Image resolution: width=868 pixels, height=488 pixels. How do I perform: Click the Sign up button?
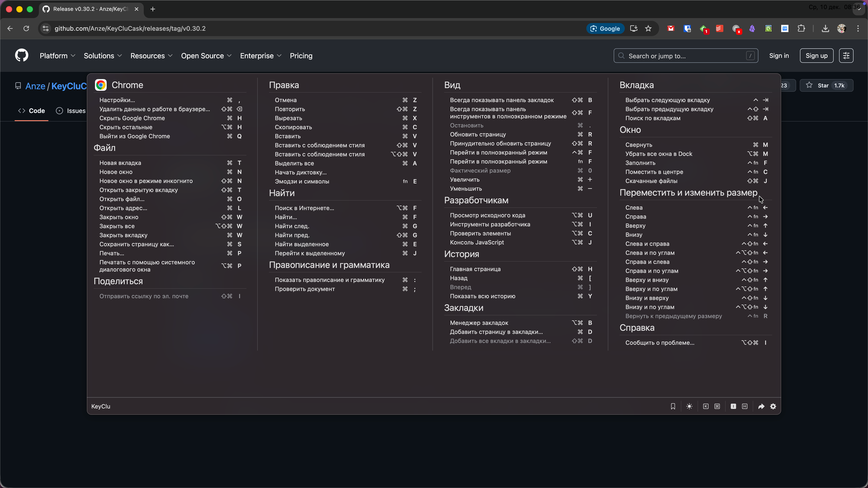[816, 56]
